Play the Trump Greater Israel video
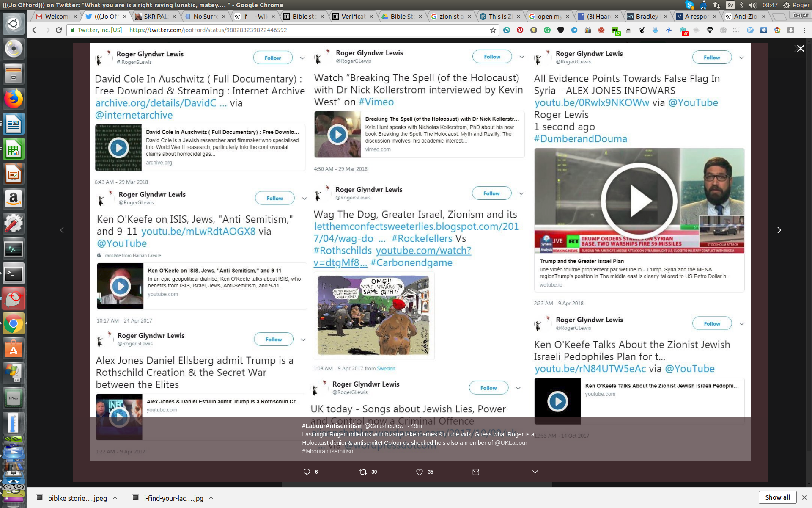The width and height of the screenshot is (812, 508). [x=639, y=201]
